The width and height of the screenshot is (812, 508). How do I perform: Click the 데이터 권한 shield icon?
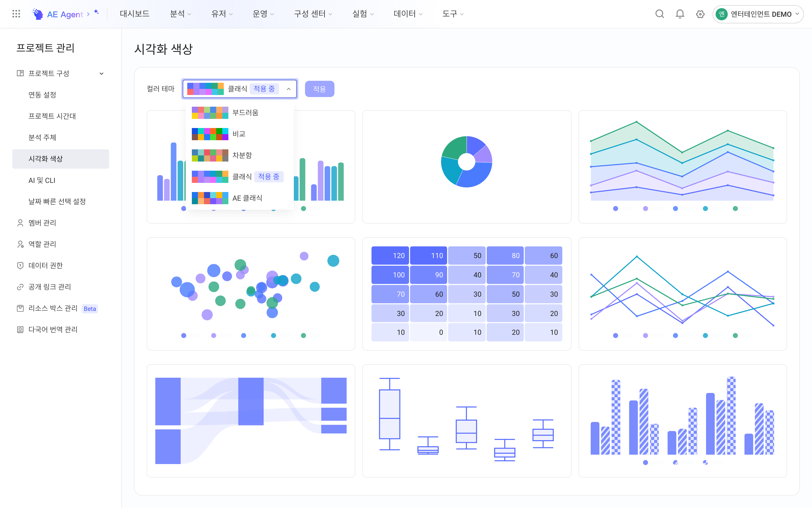20,265
